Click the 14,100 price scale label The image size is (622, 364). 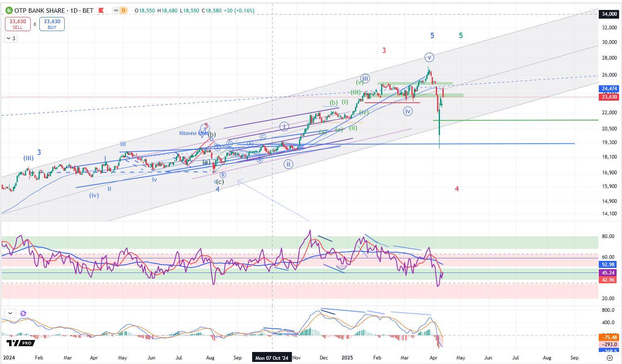point(609,214)
